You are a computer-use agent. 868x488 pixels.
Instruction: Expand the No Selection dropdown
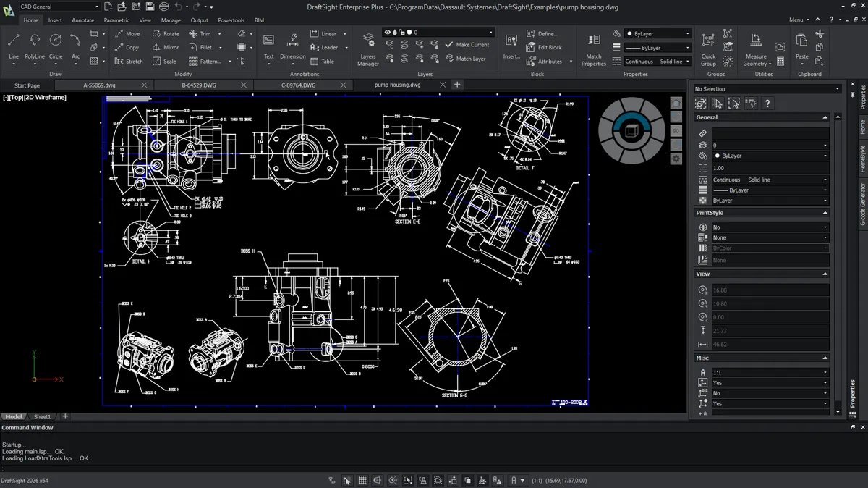[767, 88]
